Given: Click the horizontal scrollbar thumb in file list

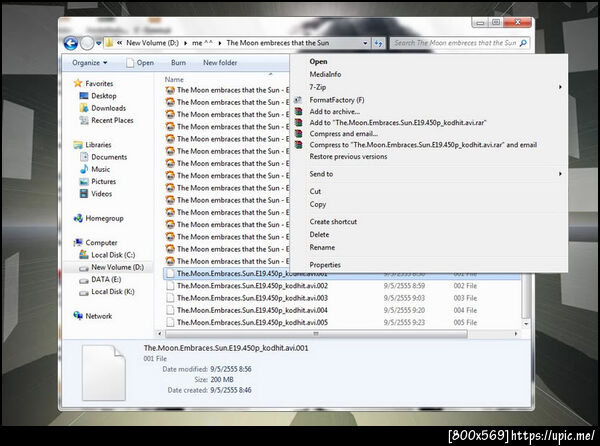Looking at the screenshot, I should click(316, 334).
